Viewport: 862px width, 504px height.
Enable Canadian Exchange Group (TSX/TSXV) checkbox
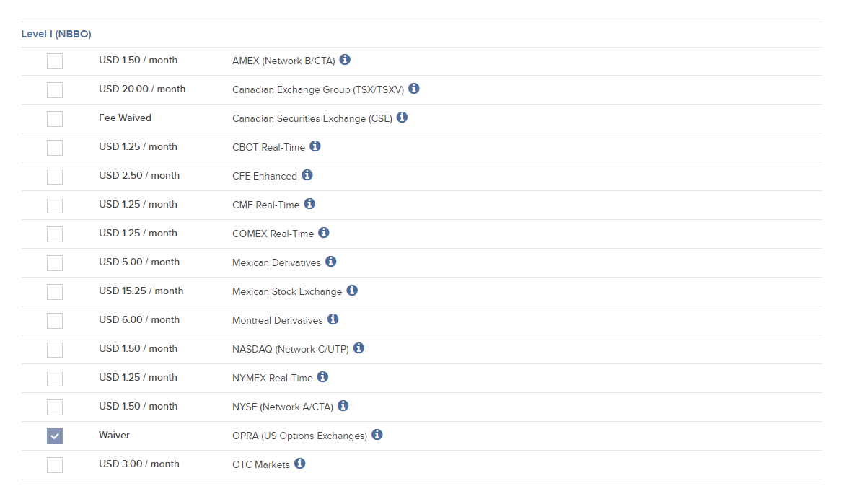point(54,89)
